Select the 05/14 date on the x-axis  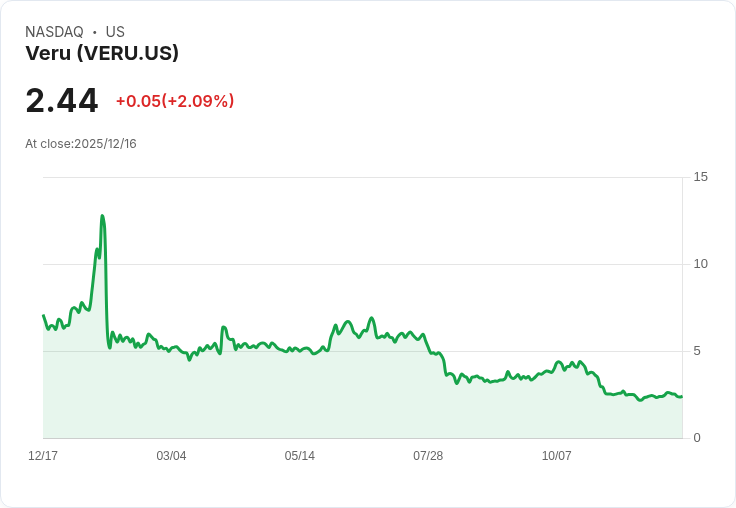tap(299, 456)
